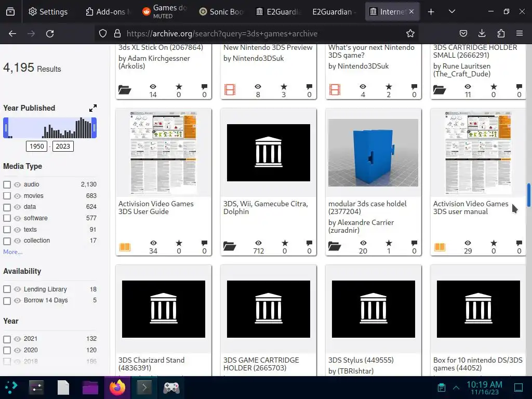Close the Internet Archive tab
The height and width of the screenshot is (399, 532).
[x=411, y=11]
